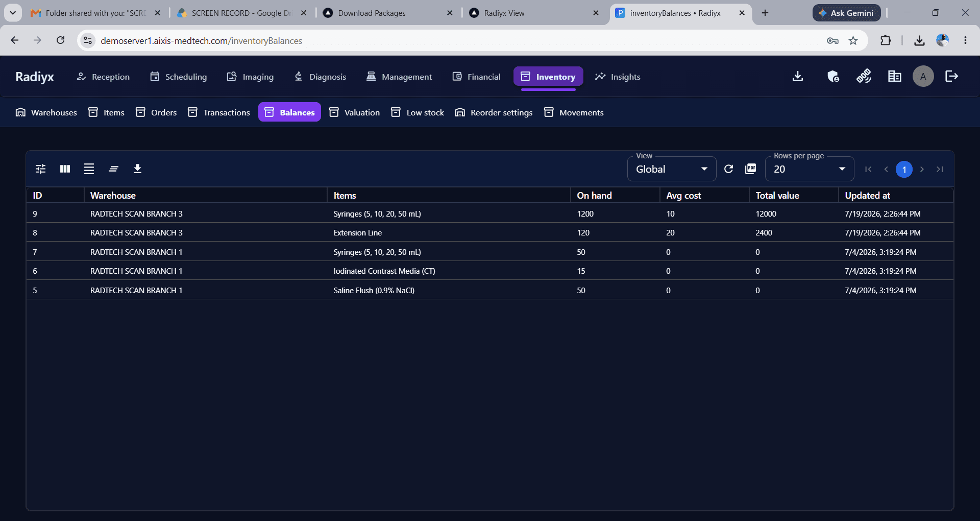Image resolution: width=980 pixels, height=521 pixels.
Task: Go to the first page of results
Action: point(868,169)
